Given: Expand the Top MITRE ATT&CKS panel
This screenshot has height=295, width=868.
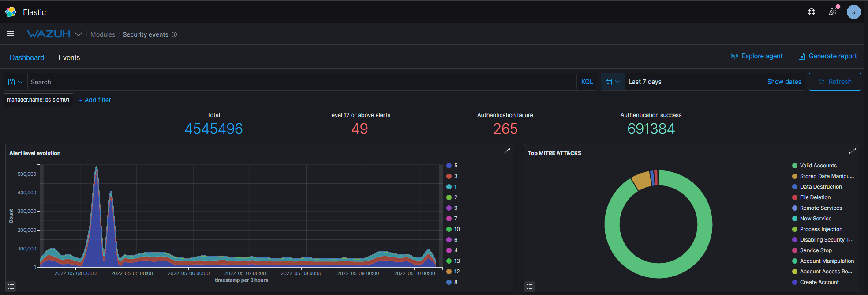Looking at the screenshot, I should coord(853,151).
